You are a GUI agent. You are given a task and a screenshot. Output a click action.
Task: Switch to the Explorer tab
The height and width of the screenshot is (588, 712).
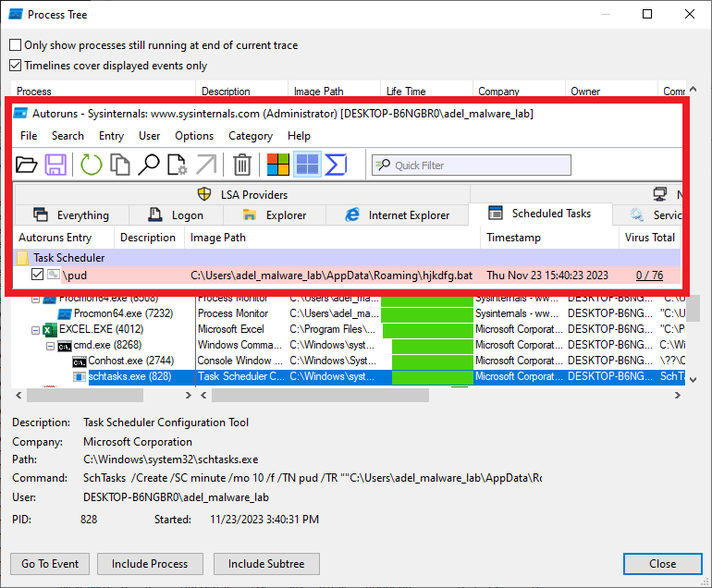[x=275, y=214]
